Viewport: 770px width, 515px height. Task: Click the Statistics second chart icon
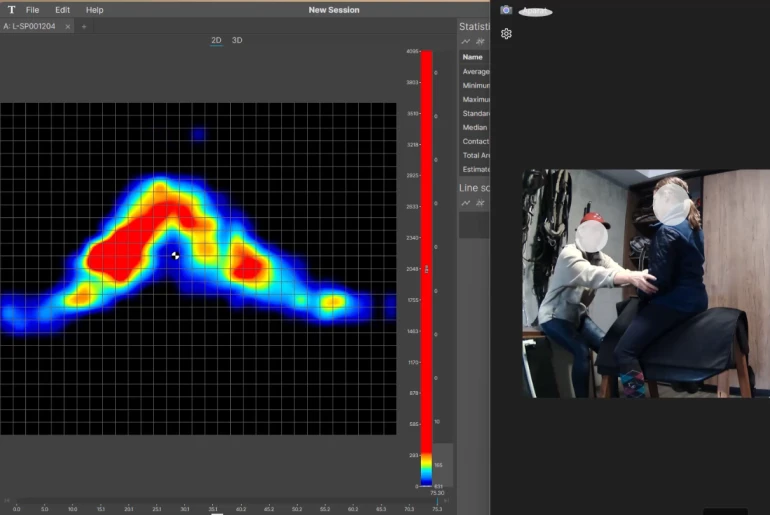480,42
